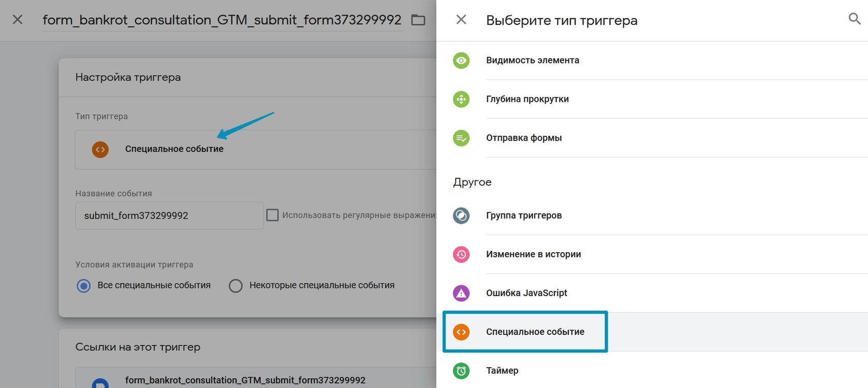Choose 'Отправка формы' trigger type
Viewport: 868px width, 388px height.
(524, 138)
